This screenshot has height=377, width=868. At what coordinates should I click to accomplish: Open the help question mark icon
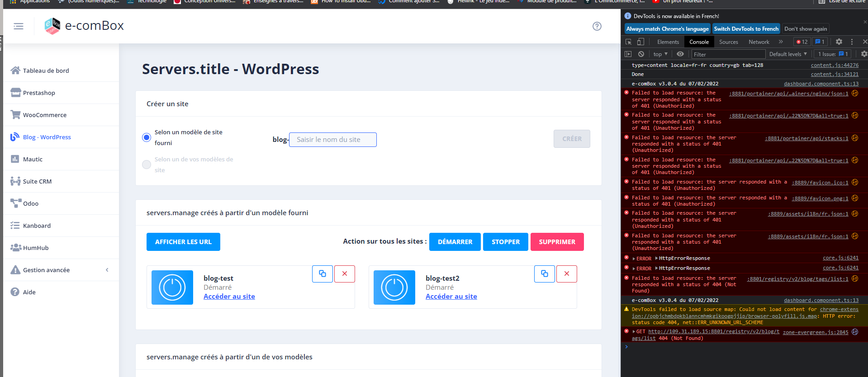(x=597, y=26)
